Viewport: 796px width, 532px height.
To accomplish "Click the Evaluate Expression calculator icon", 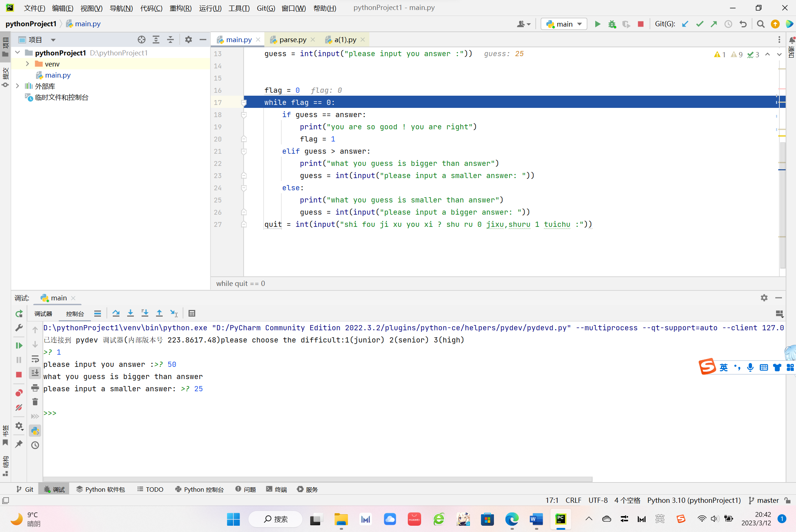I will click(192, 313).
